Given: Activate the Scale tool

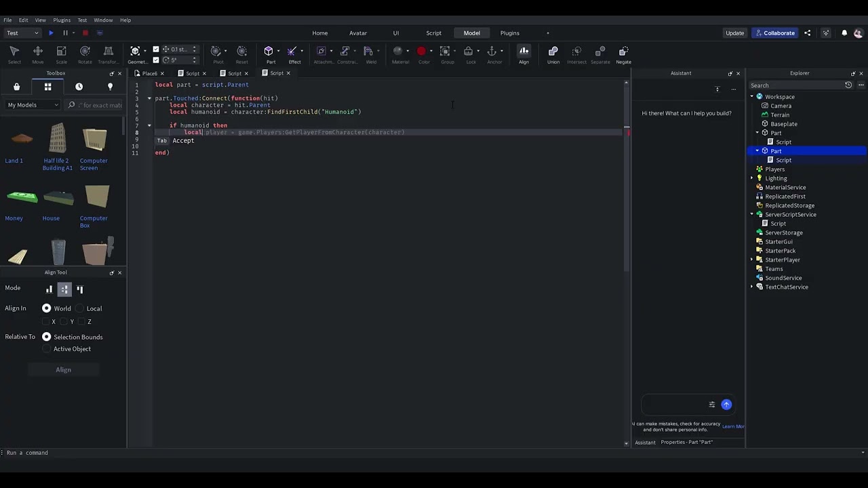Looking at the screenshot, I should pyautogui.click(x=61, y=54).
